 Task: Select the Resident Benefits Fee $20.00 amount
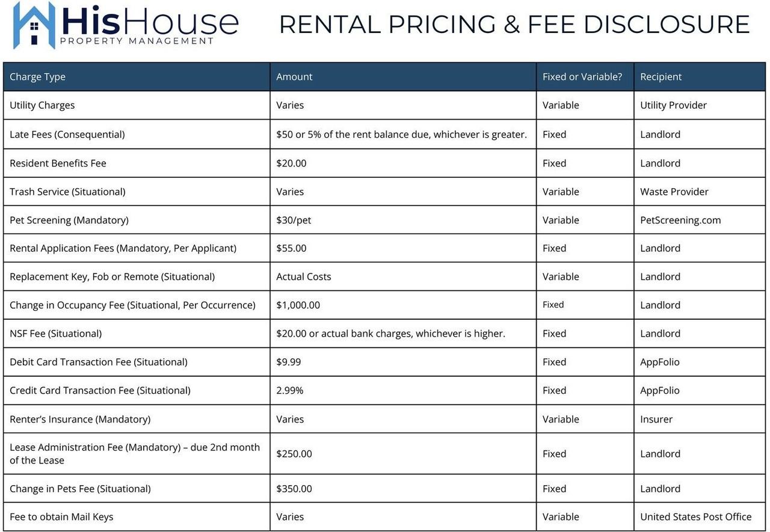[291, 164]
